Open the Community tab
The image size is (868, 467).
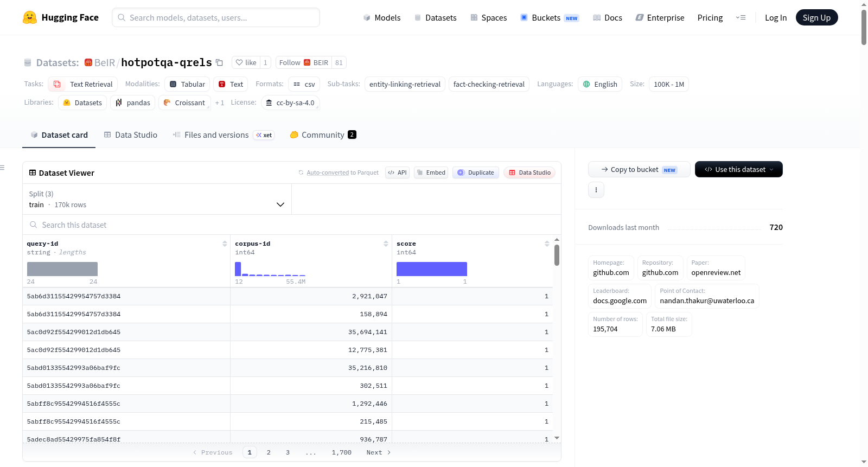[x=323, y=135]
